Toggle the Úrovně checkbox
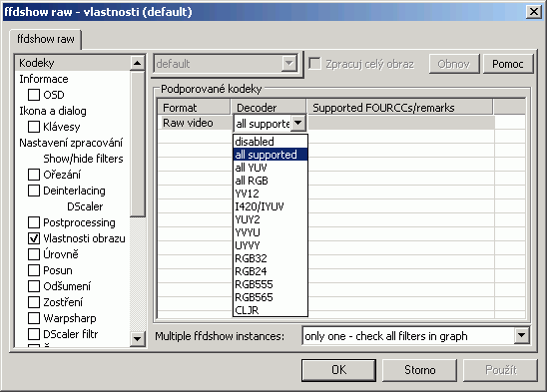Viewport: 547px width, 392px height. [34, 254]
